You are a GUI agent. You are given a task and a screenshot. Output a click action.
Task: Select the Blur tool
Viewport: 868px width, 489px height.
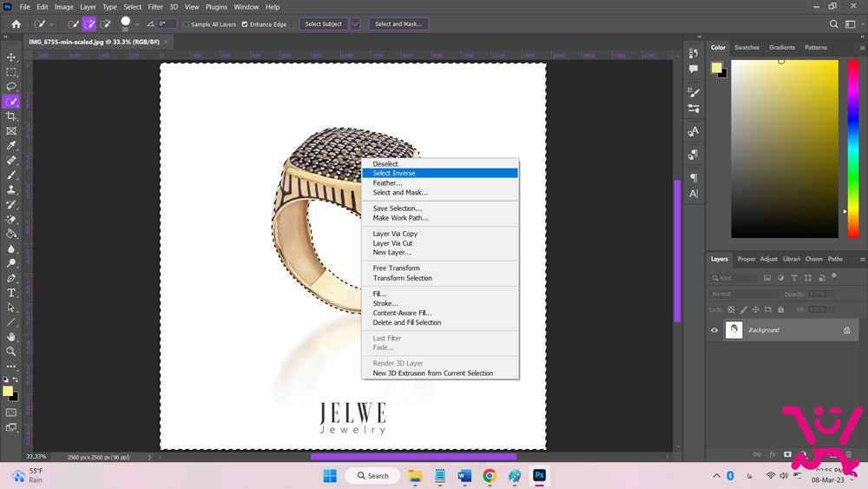[11, 248]
